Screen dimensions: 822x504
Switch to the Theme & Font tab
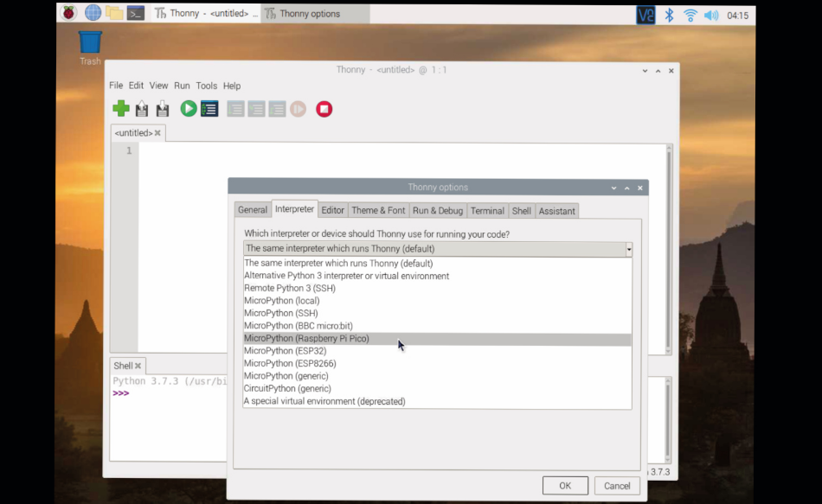(378, 210)
